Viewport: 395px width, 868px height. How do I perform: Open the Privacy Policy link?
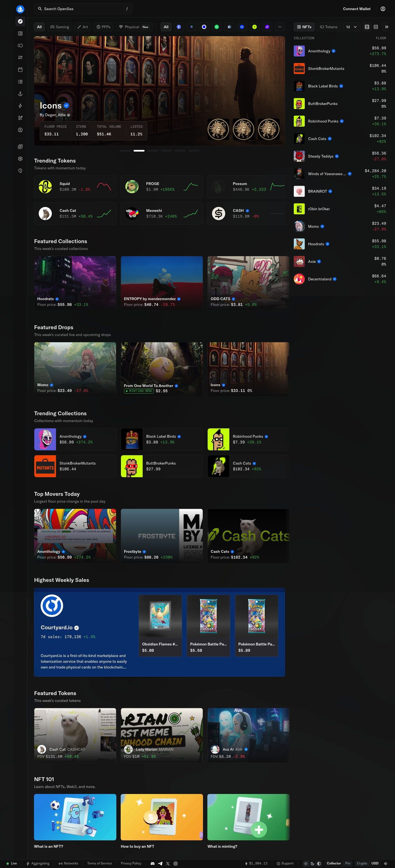click(x=131, y=864)
